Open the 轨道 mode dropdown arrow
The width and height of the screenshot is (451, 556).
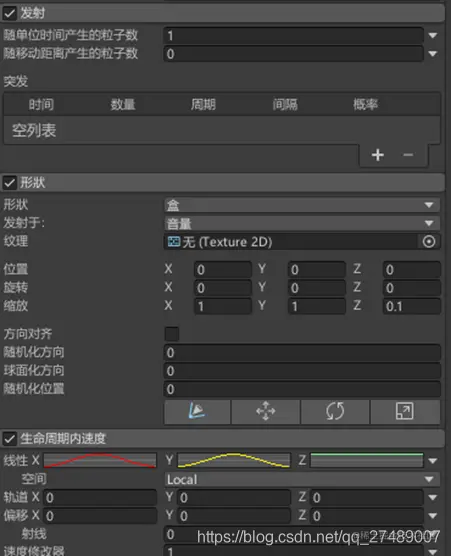(433, 497)
